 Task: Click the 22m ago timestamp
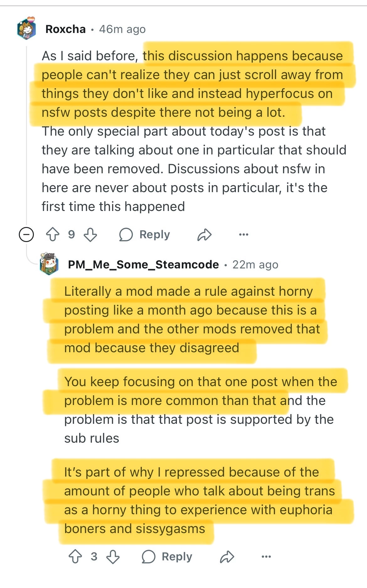(x=255, y=265)
